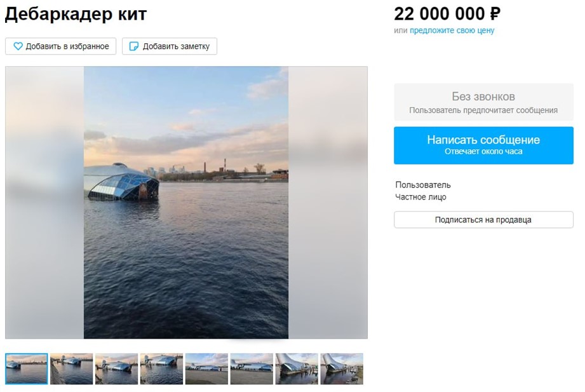
Task: Open the fourth photo thumbnail
Action: coord(162,368)
